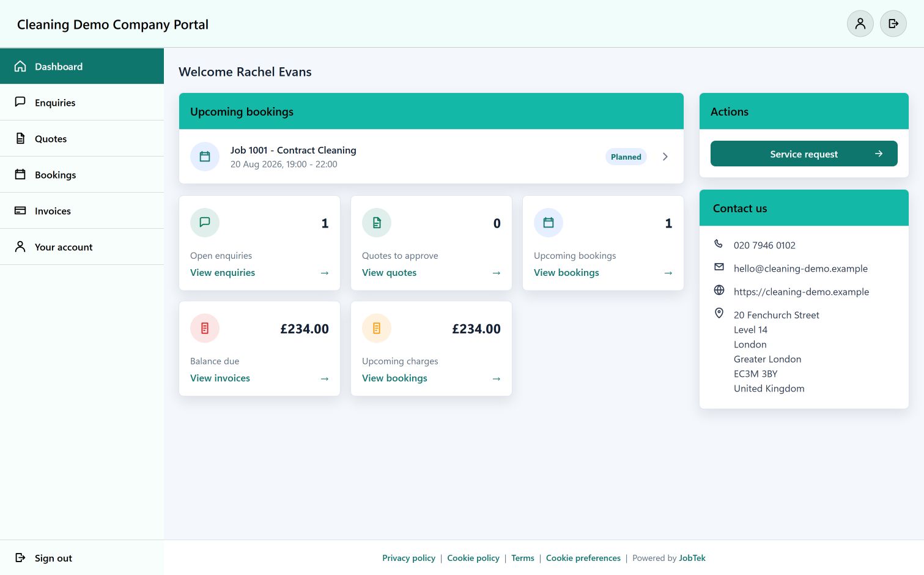Click the Service request button
The height and width of the screenshot is (575, 924).
[804, 154]
